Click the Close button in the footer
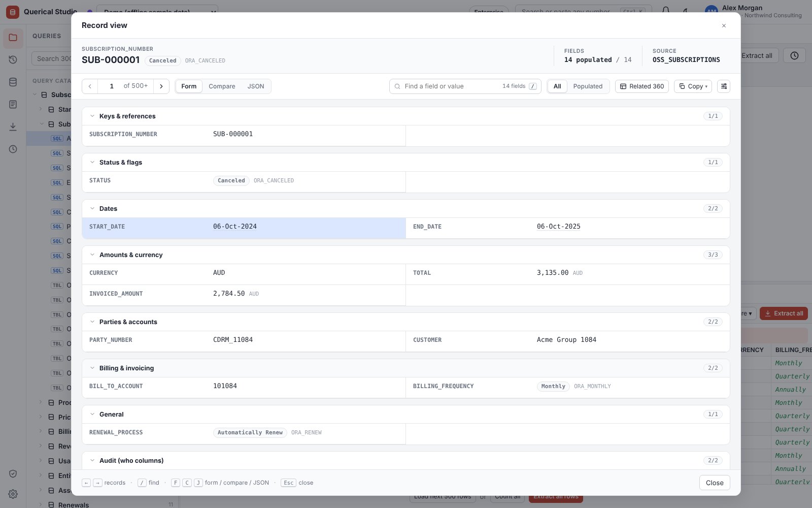The image size is (812, 508). tap(715, 483)
